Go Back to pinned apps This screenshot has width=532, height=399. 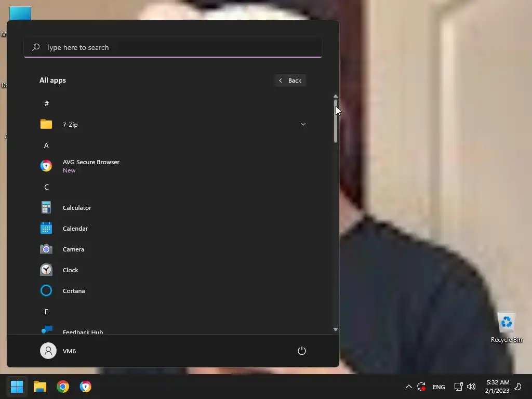tap(290, 81)
